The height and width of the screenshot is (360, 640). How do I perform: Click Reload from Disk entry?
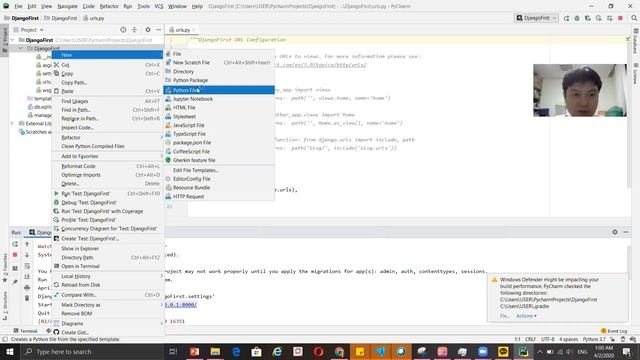tap(107, 285)
